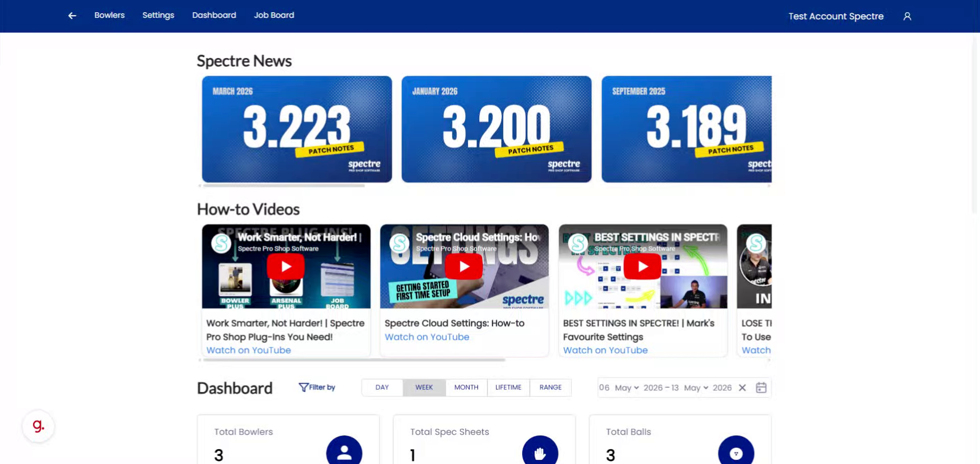This screenshot has width=980, height=464.
Task: Click channel avatar on Best Settings video
Action: click(x=578, y=243)
